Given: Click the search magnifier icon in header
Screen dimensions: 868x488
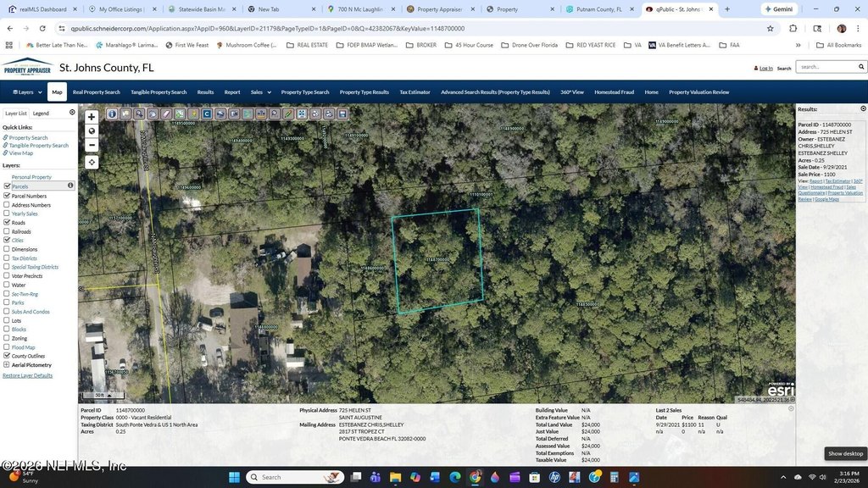Looking at the screenshot, I should coord(861,67).
